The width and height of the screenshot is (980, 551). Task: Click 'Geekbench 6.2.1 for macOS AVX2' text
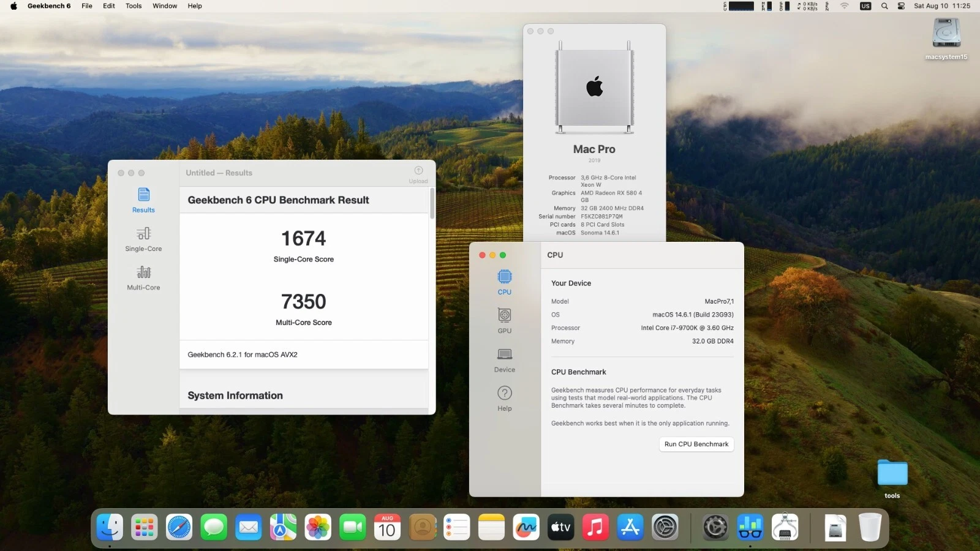pos(243,354)
